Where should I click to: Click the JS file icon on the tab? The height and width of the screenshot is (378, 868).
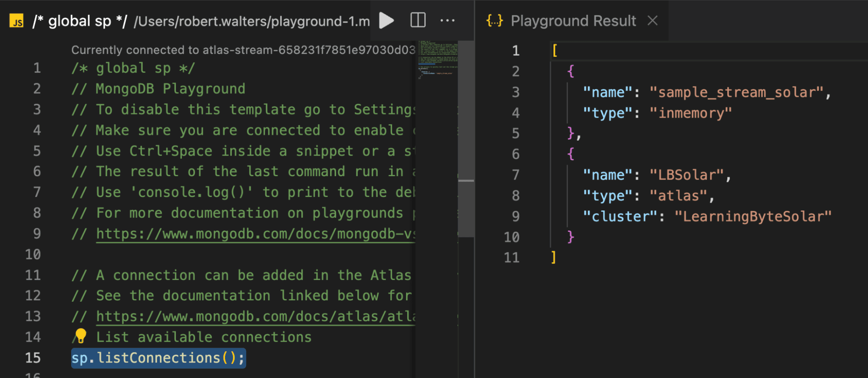(17, 21)
